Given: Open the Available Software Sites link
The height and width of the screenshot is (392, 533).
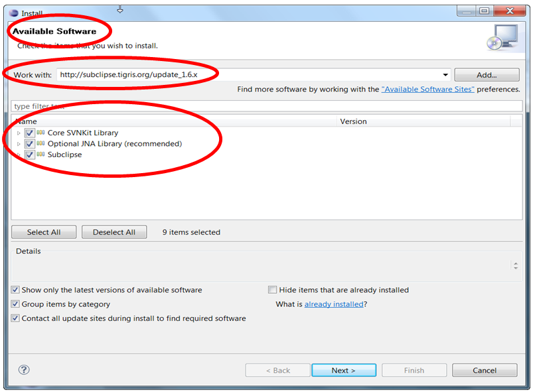Looking at the screenshot, I should [427, 90].
